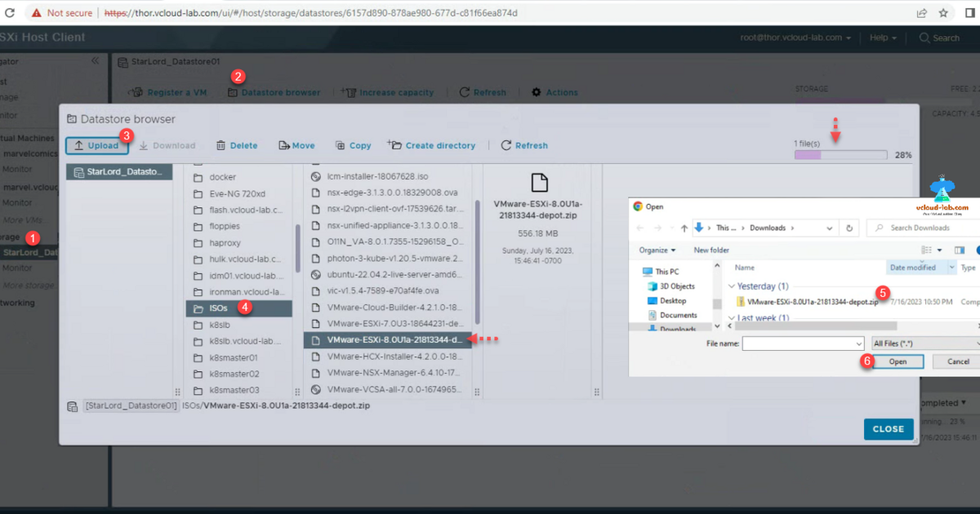Select nsx-l2vpn-client-ovf-17539626.tar file
This screenshot has height=514, width=980.
coord(386,209)
